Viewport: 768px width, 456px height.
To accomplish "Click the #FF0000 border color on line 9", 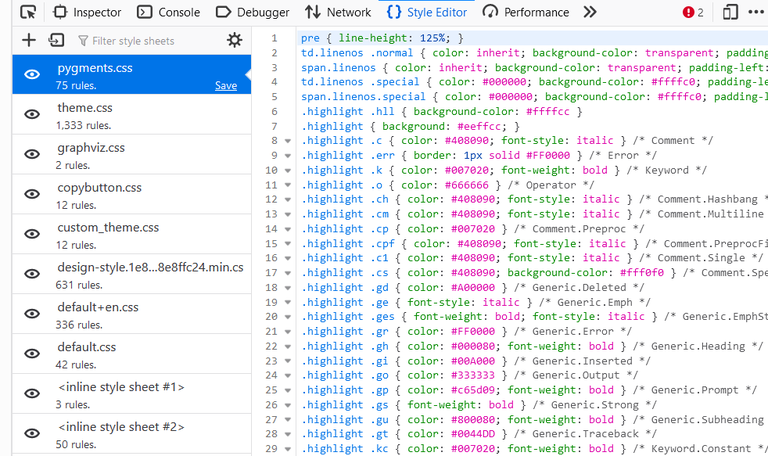I will (x=548, y=156).
